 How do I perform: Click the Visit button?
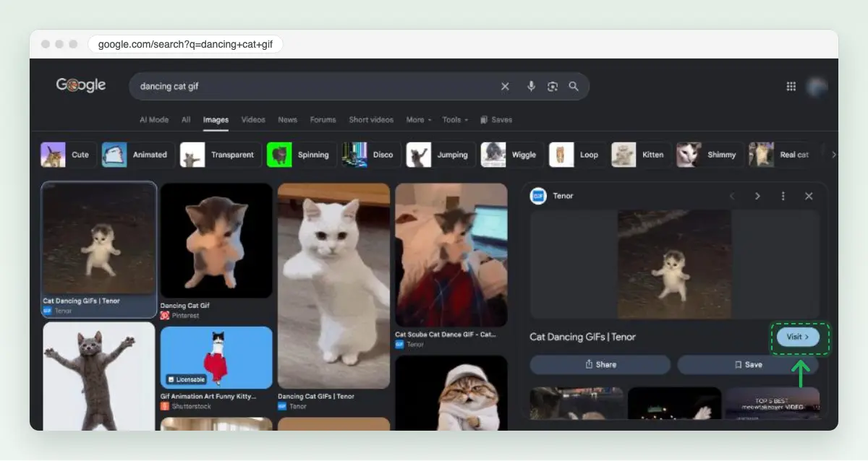click(x=798, y=337)
